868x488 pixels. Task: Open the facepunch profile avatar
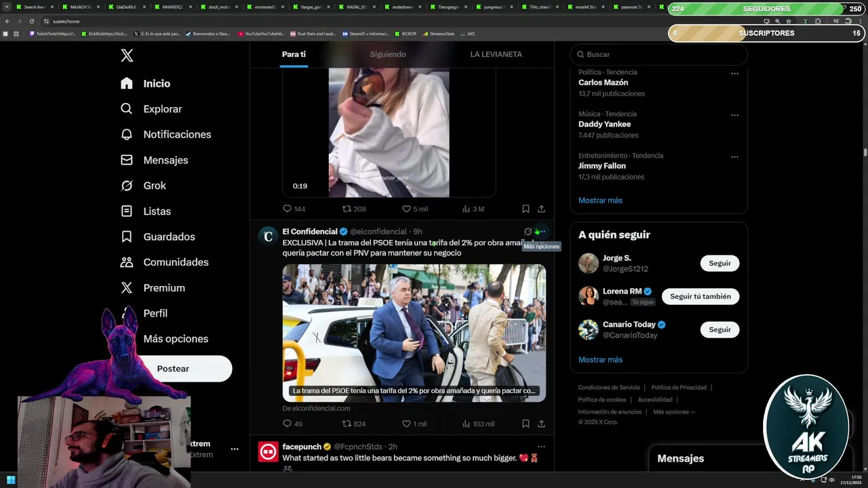pos(269,451)
